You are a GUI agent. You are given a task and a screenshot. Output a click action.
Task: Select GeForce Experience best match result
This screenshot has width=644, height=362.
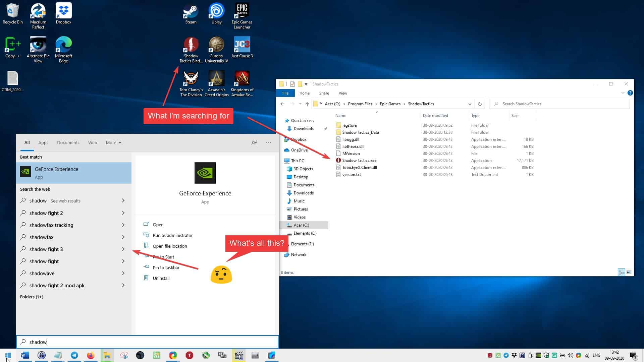pyautogui.click(x=74, y=173)
